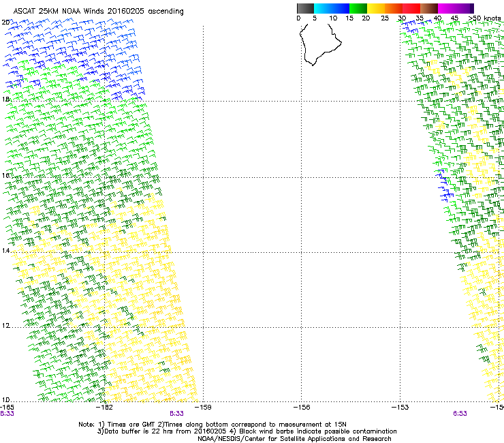This screenshot has height=443, width=504.
Task: Click the longitude axis label '-159'
Action: click(203, 408)
